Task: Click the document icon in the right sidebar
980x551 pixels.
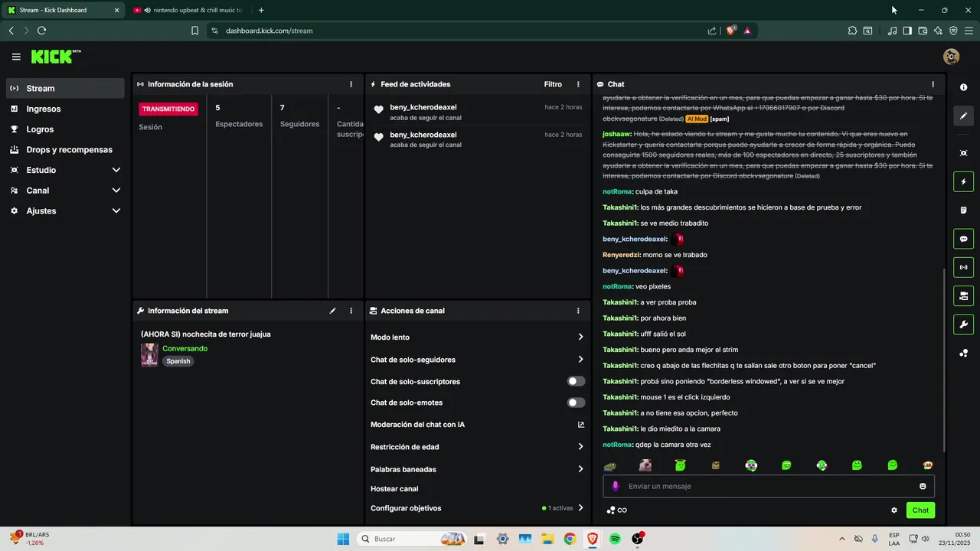Action: coord(963,210)
